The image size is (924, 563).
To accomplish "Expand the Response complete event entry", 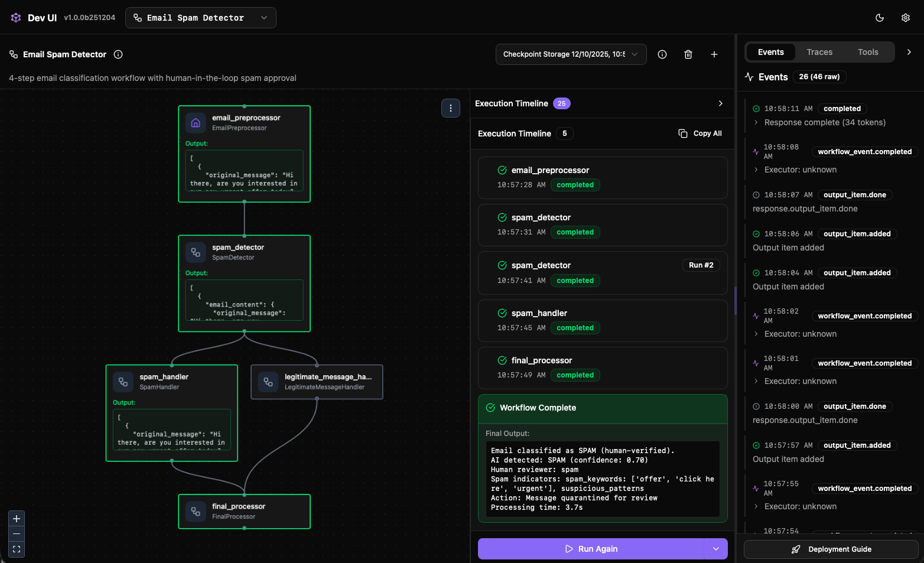I will point(756,122).
